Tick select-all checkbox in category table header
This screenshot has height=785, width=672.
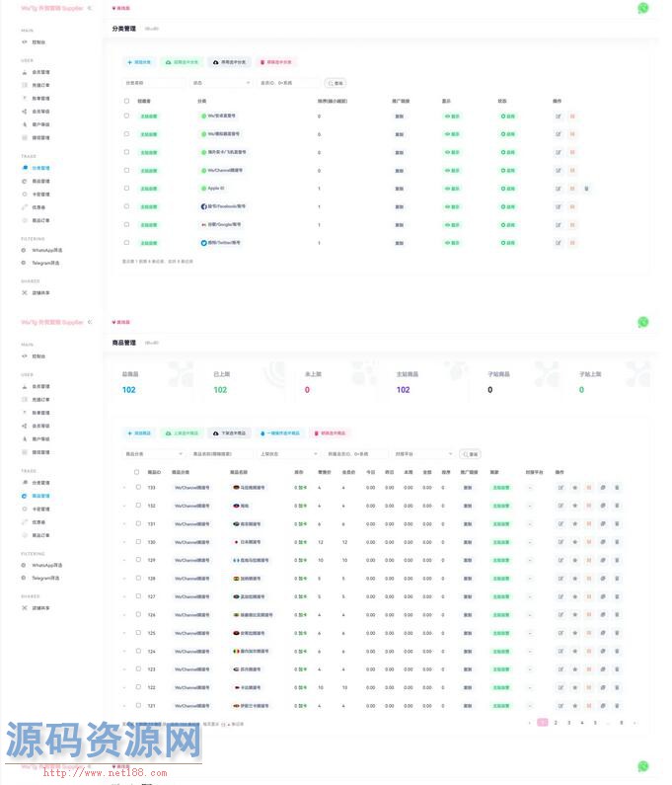(126, 101)
